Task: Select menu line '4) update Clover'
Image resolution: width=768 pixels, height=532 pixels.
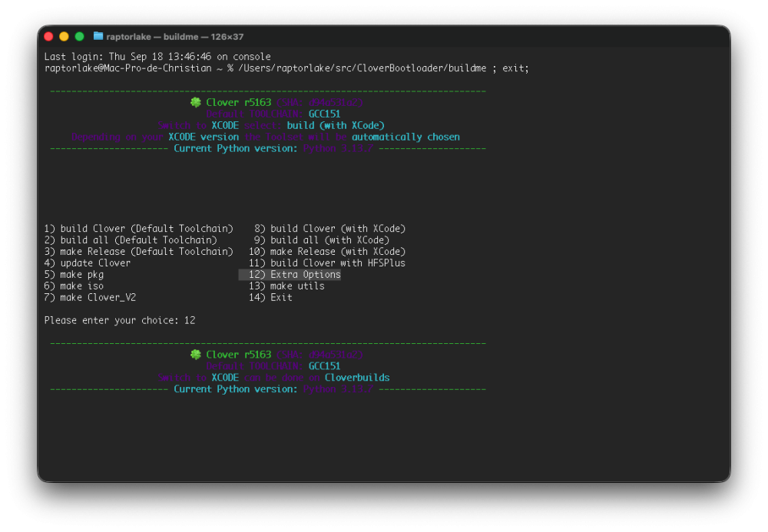Action: click(88, 263)
